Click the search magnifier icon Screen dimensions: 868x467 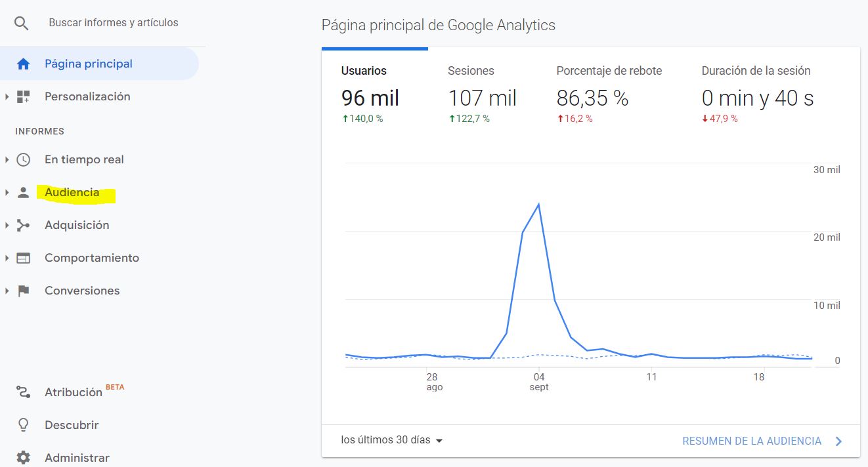click(22, 23)
